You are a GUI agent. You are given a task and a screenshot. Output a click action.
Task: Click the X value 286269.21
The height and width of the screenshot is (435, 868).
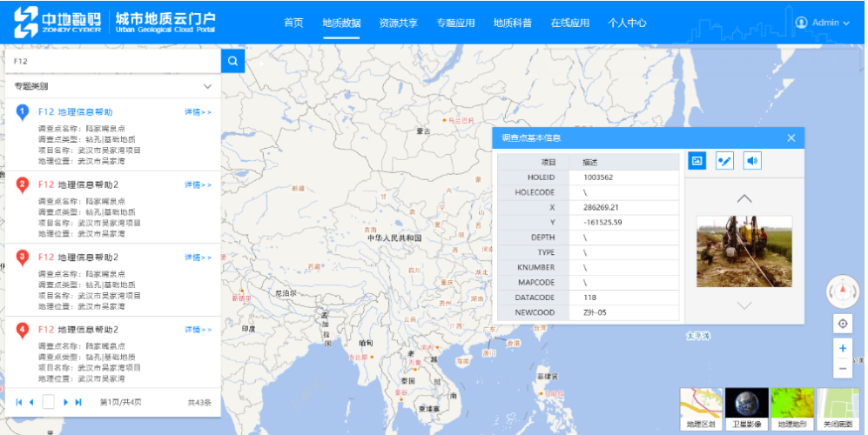pos(601,208)
